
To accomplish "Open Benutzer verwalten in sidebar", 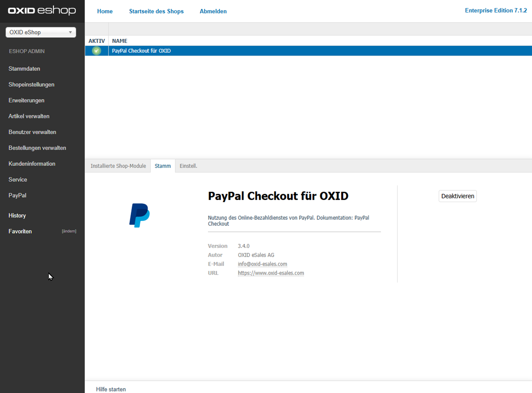I will point(32,132).
